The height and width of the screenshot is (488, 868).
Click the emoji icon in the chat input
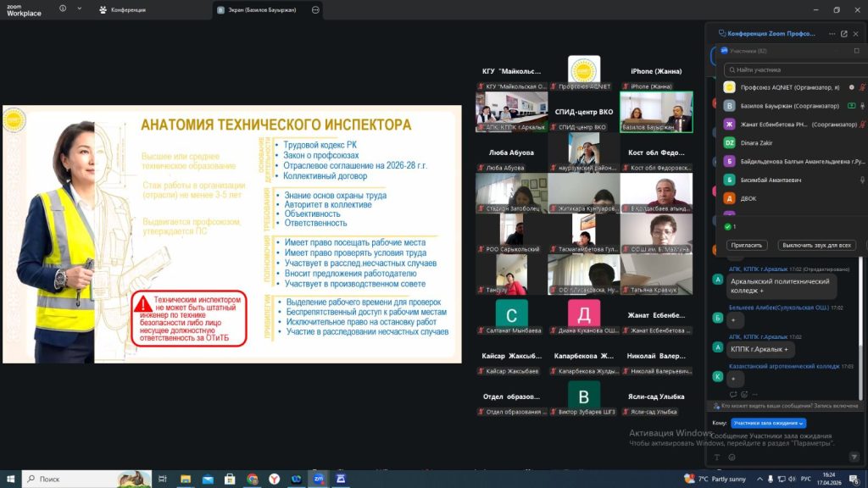pyautogui.click(x=730, y=457)
